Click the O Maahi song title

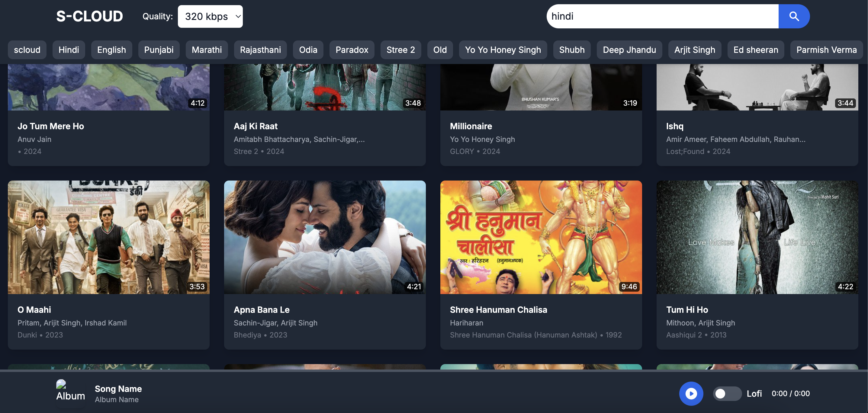(x=34, y=309)
